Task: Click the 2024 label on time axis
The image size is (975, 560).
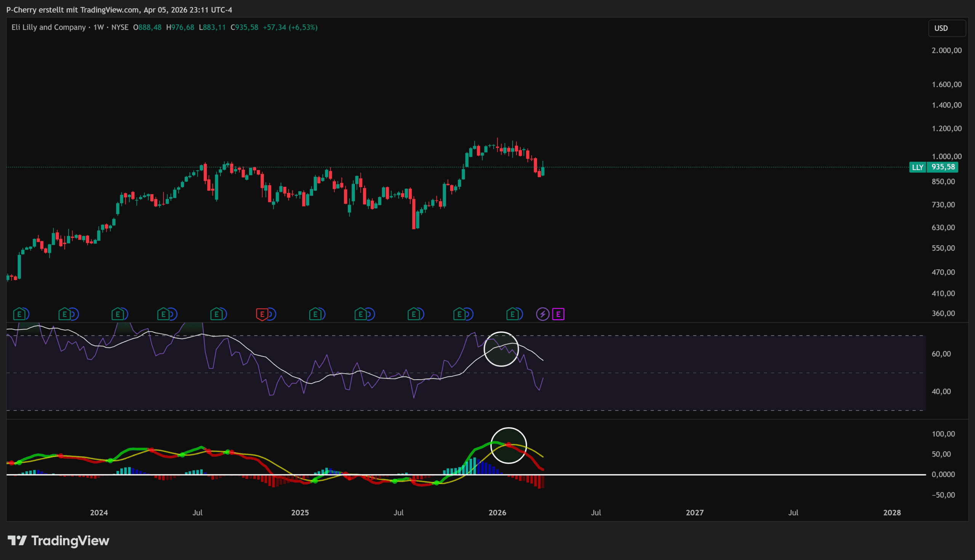Action: coord(99,513)
